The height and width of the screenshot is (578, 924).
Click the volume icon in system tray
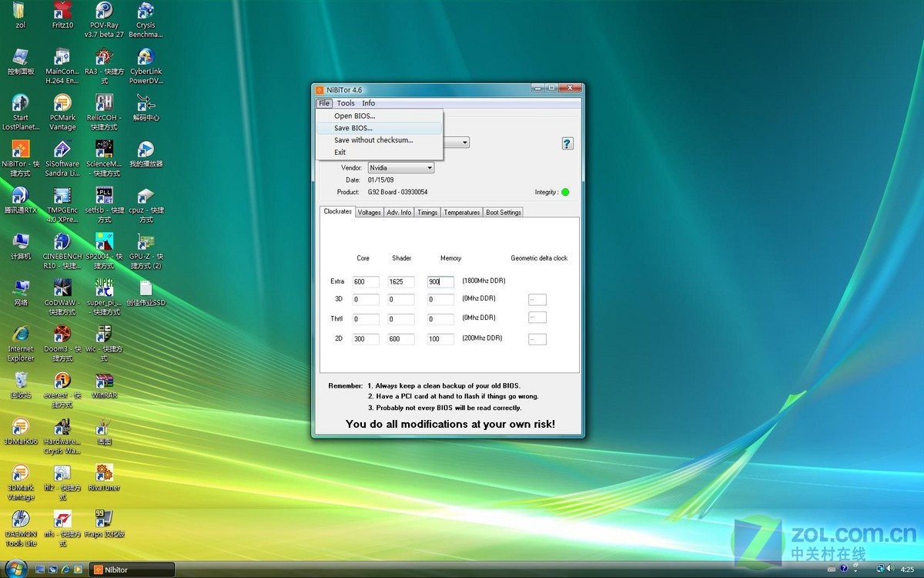890,570
